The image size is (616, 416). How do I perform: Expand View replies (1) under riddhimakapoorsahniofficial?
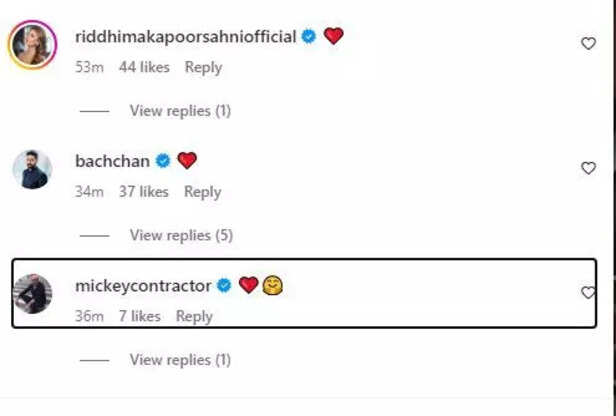180,111
